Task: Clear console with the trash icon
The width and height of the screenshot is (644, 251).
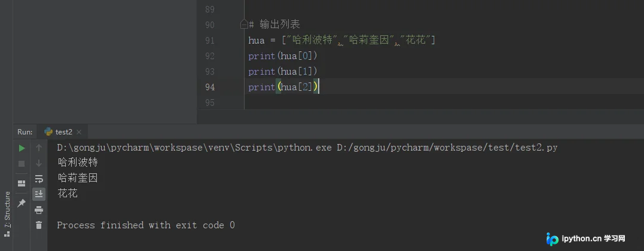Action: click(x=39, y=225)
